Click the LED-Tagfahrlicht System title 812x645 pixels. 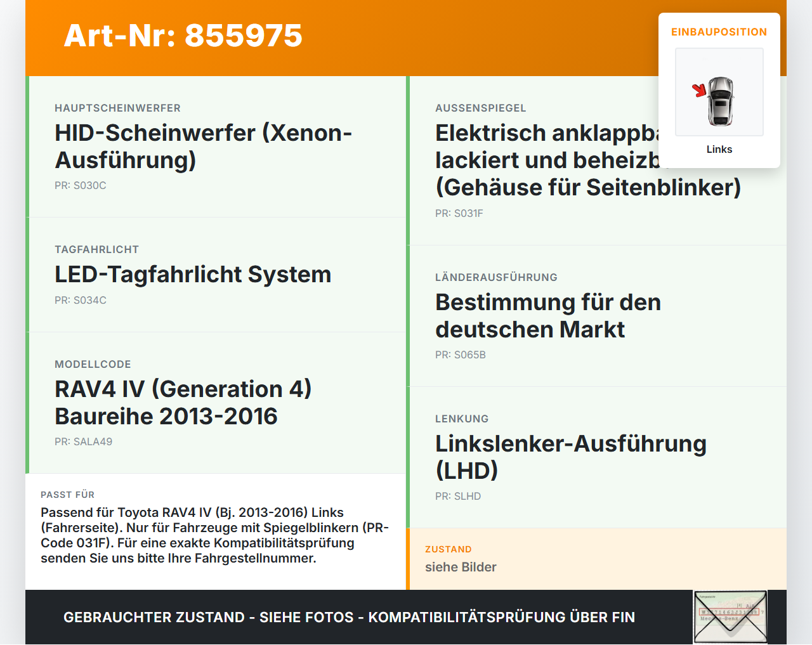click(193, 274)
